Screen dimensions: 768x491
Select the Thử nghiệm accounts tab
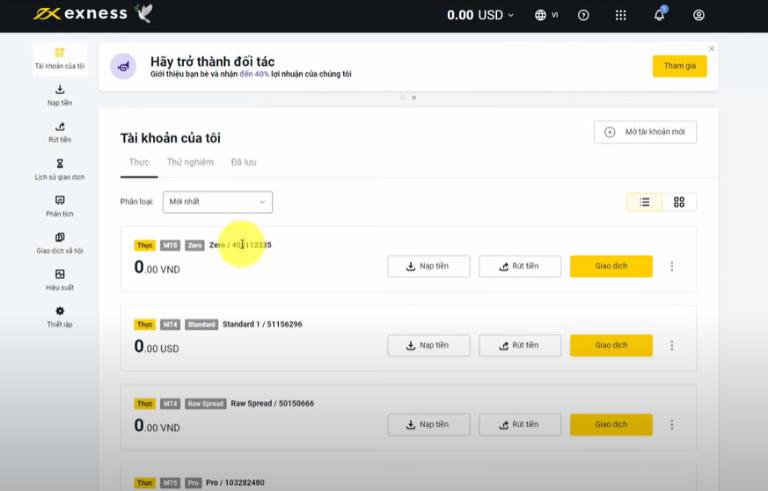tap(190, 162)
